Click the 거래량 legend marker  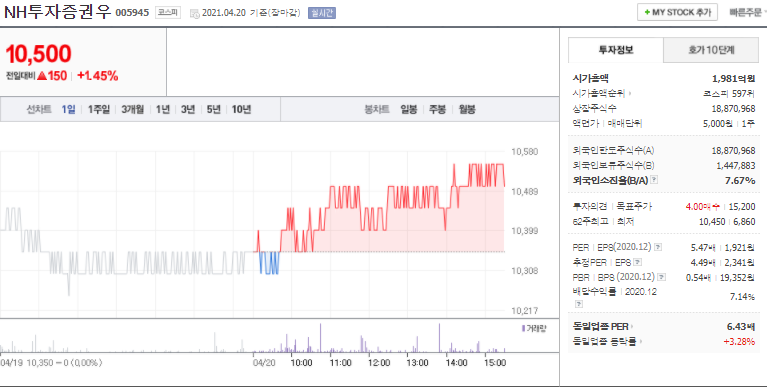(x=523, y=328)
